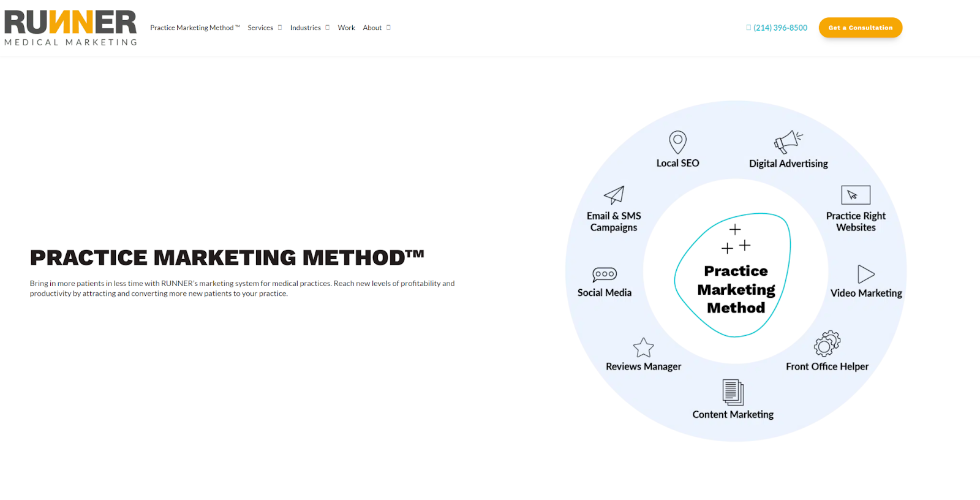Go to the Work page
The image size is (980, 500).
pyautogui.click(x=346, y=28)
